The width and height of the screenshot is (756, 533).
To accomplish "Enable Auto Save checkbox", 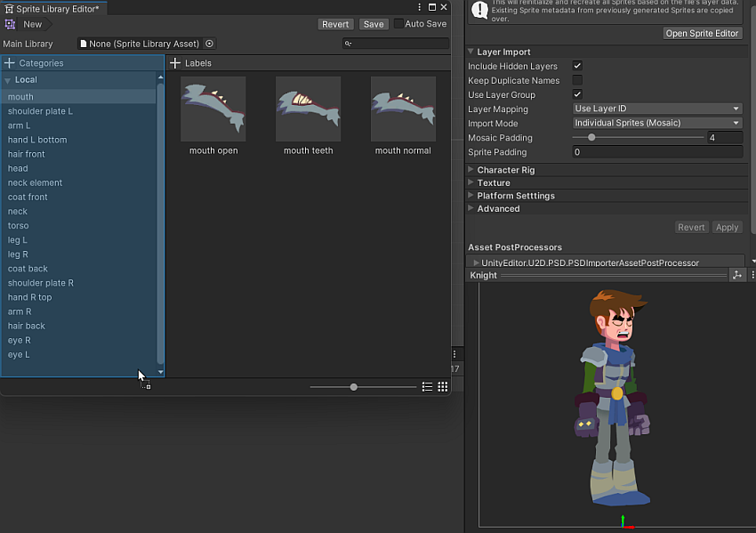I will (x=398, y=24).
